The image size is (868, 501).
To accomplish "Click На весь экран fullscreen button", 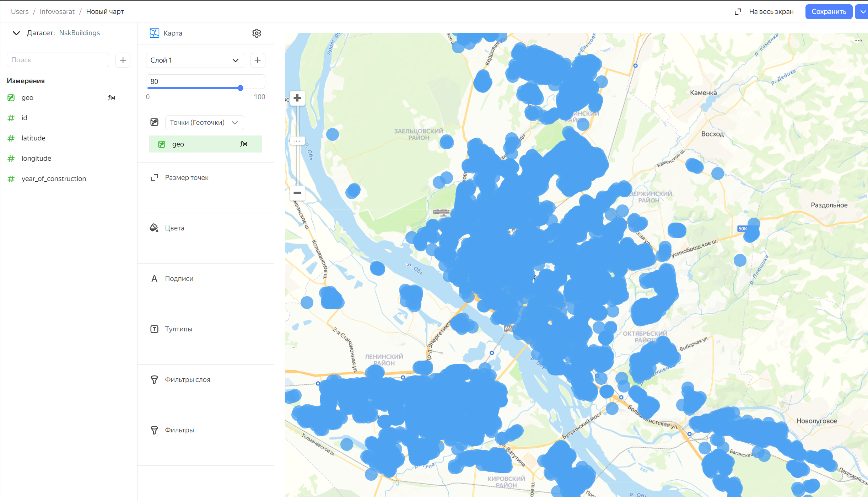I will click(764, 12).
